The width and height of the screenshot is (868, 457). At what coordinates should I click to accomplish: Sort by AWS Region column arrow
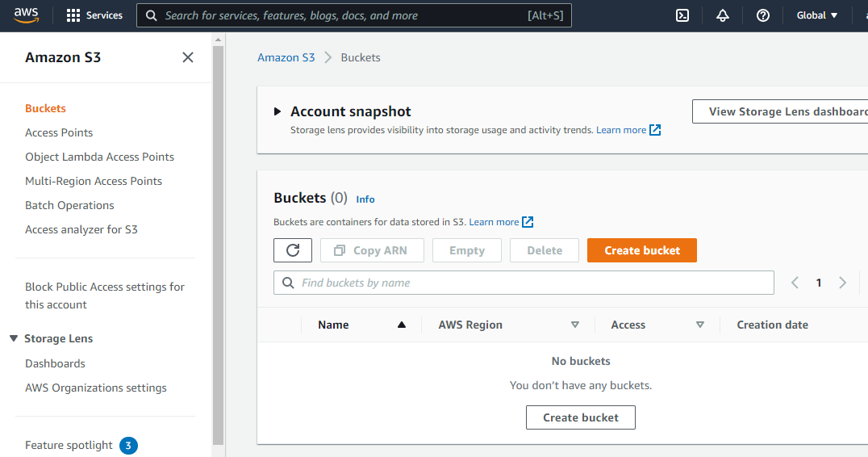click(574, 325)
